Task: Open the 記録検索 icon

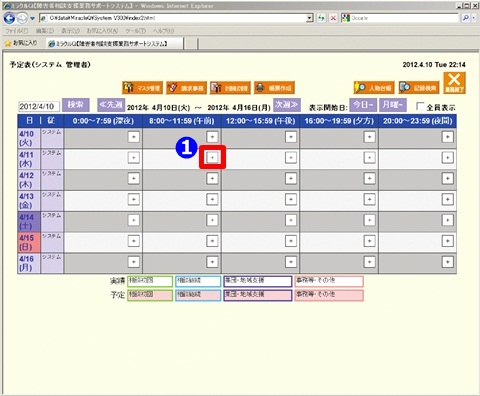Action: pyautogui.click(x=419, y=88)
